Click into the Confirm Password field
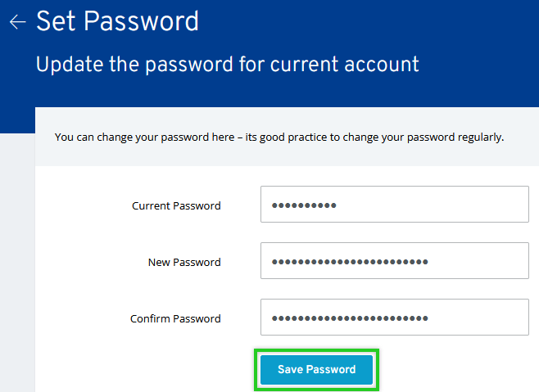Image resolution: width=539 pixels, height=392 pixels. [394, 318]
